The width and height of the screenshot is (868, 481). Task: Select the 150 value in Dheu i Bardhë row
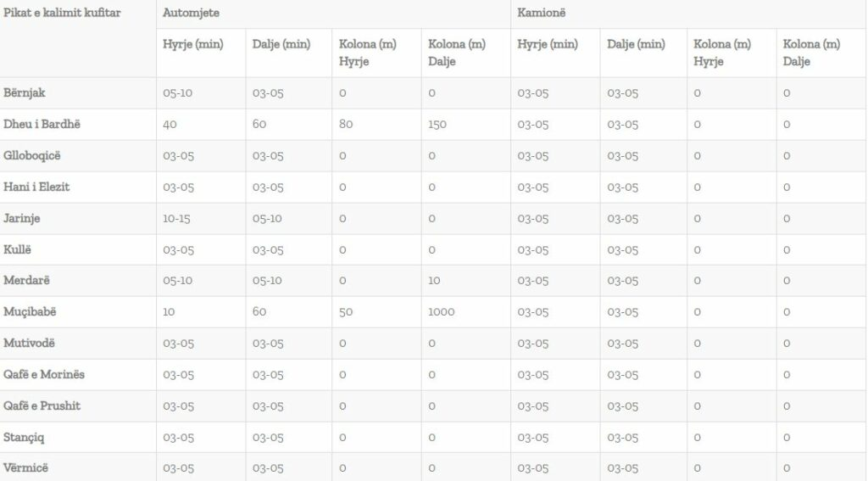tap(437, 124)
